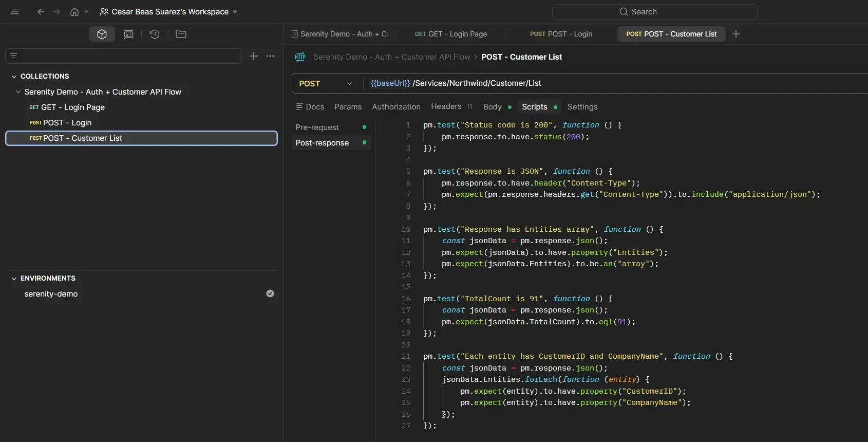Select POST - Customer List in sidebar
This screenshot has width=868, height=442.
tap(141, 138)
